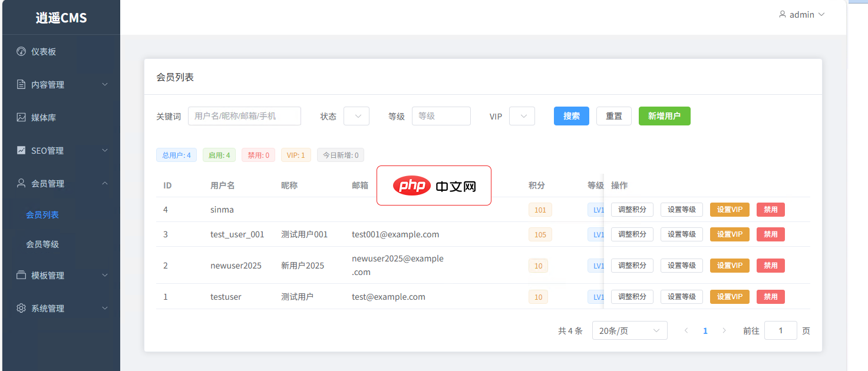
Task: Click inside the 关键词 keyword input field
Action: pos(244,116)
